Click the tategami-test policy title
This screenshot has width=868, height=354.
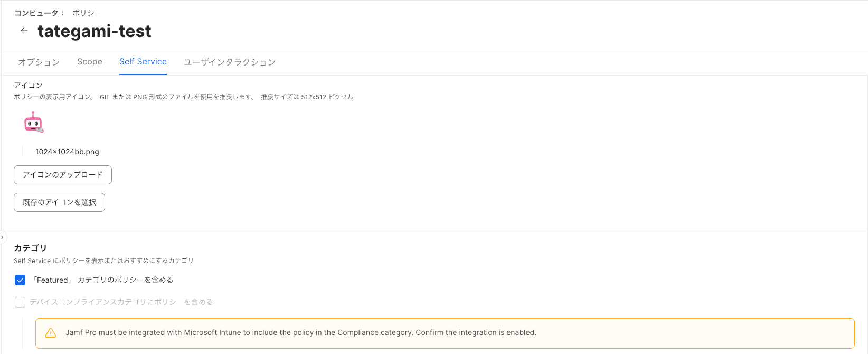tap(95, 31)
